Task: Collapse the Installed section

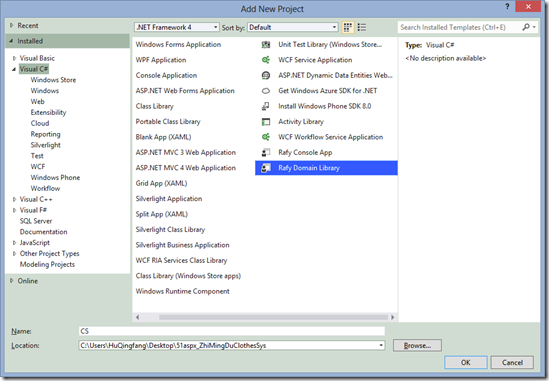Action: click(x=11, y=41)
